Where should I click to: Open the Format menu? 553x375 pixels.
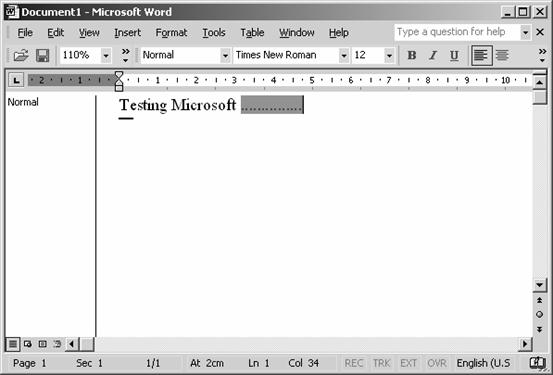click(x=171, y=33)
